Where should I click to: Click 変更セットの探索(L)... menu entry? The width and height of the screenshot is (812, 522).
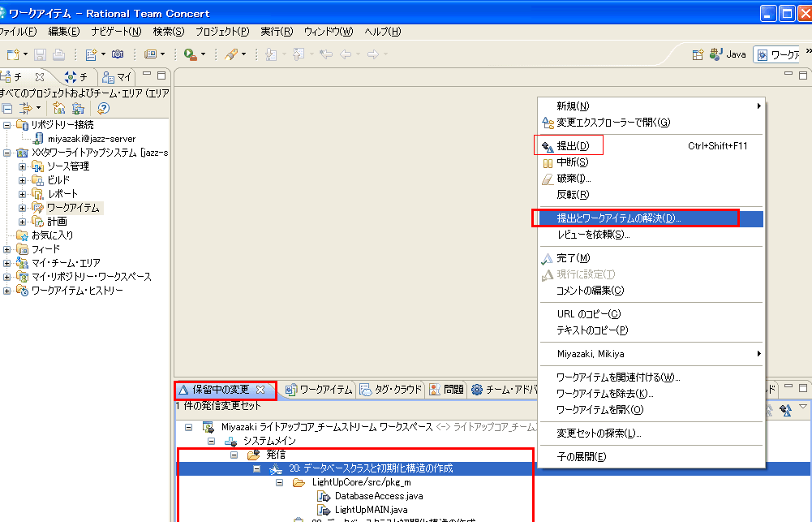651,434
